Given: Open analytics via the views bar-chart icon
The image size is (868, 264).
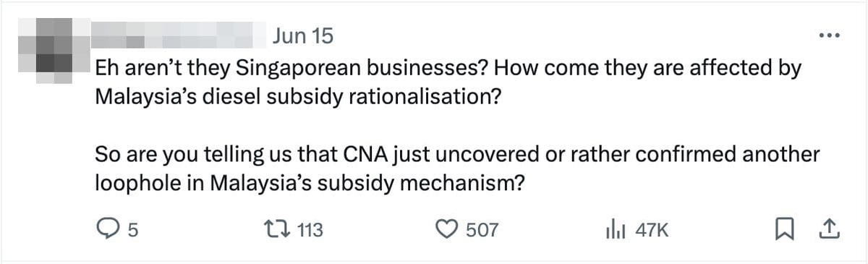Looking at the screenshot, I should (613, 230).
